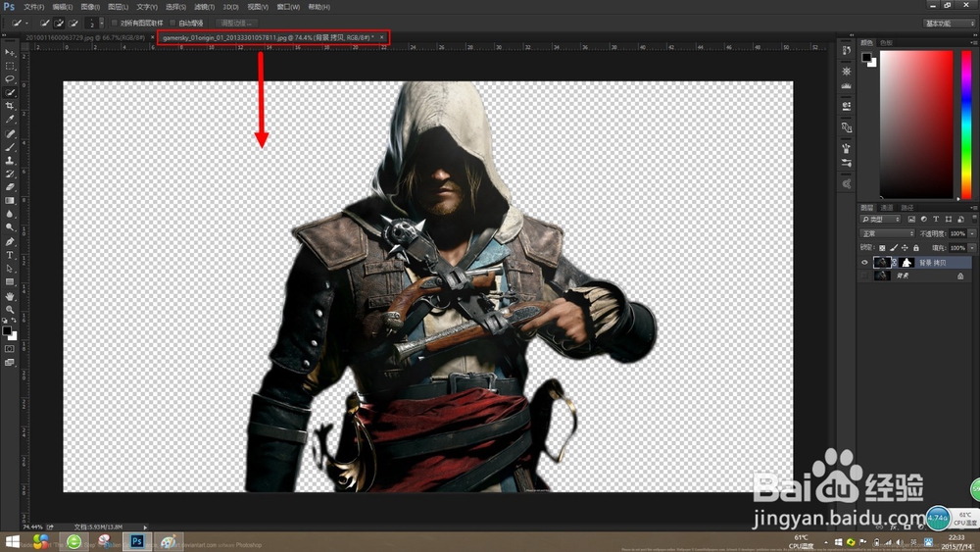Select the Move tool

coord(10,53)
